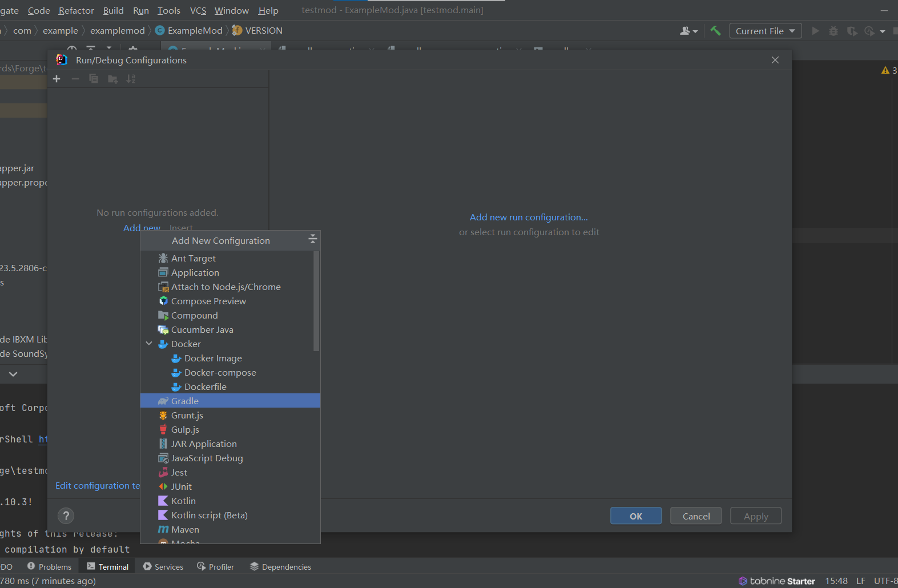Click the Run play icon in toolbar
The image size is (898, 588).
(x=815, y=31)
